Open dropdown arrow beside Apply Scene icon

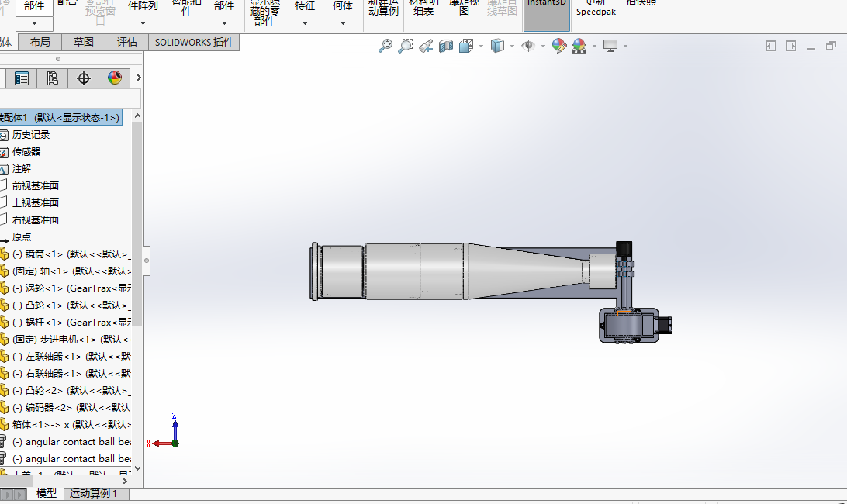[594, 46]
